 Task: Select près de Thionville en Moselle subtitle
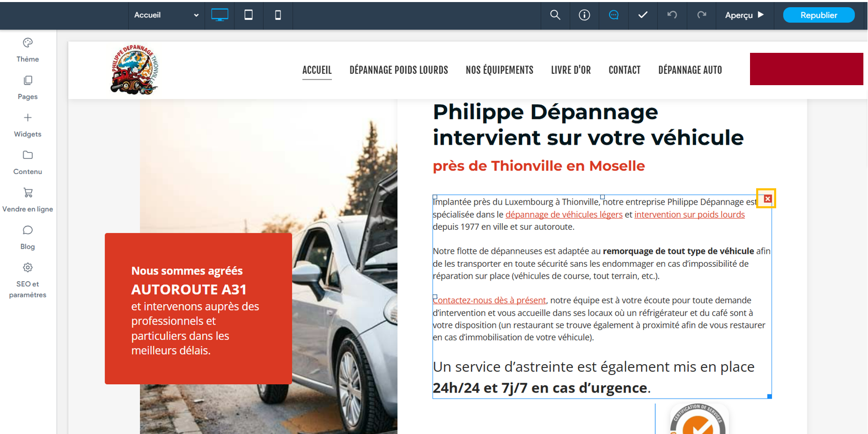pyautogui.click(x=539, y=166)
